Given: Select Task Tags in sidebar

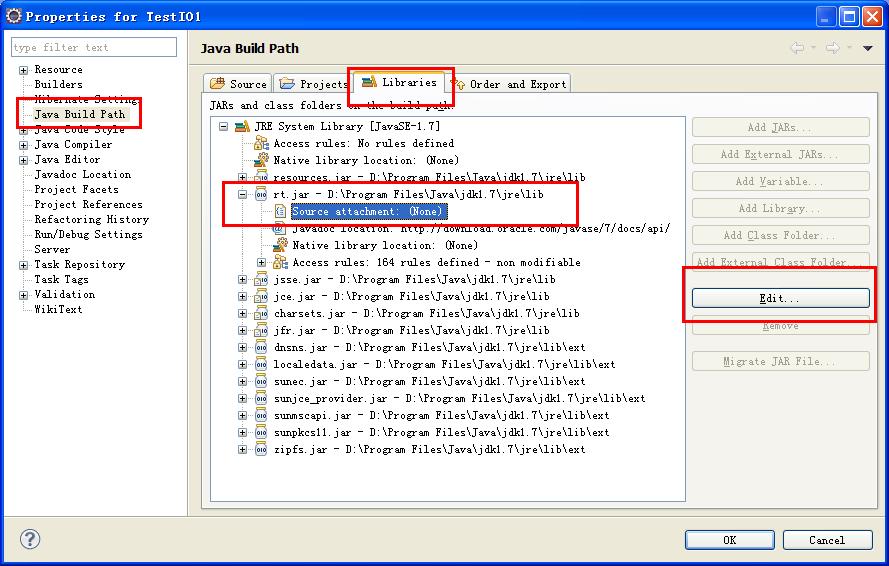Looking at the screenshot, I should [61, 279].
